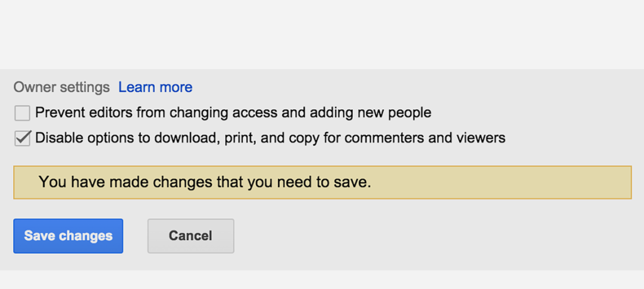
Task: Enable the Prevent editors from changing access checkbox
Action: 22,113
